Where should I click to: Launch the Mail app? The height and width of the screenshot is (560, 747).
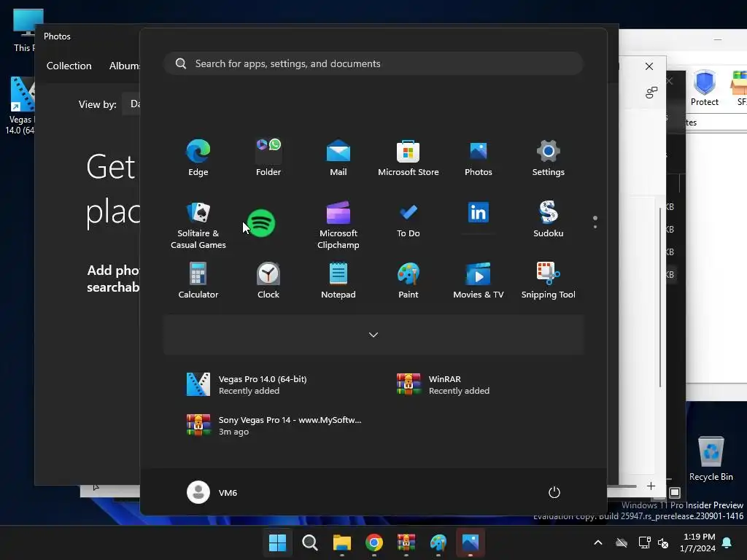338,157
